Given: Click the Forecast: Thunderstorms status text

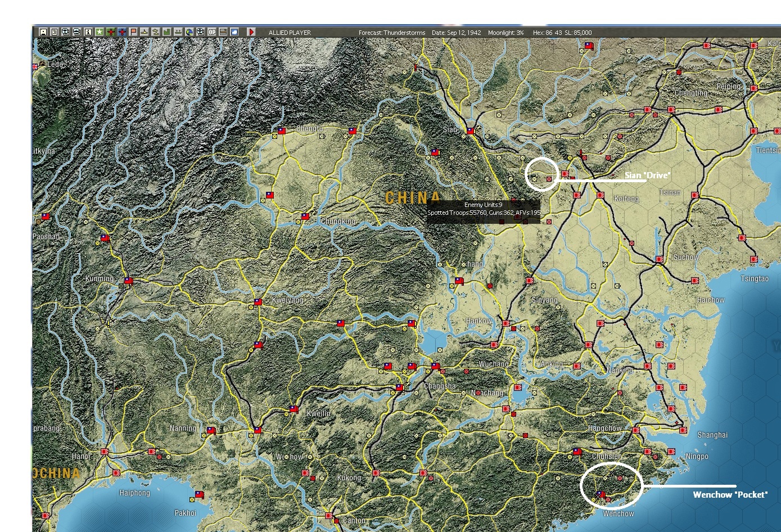Looking at the screenshot, I should tap(392, 33).
